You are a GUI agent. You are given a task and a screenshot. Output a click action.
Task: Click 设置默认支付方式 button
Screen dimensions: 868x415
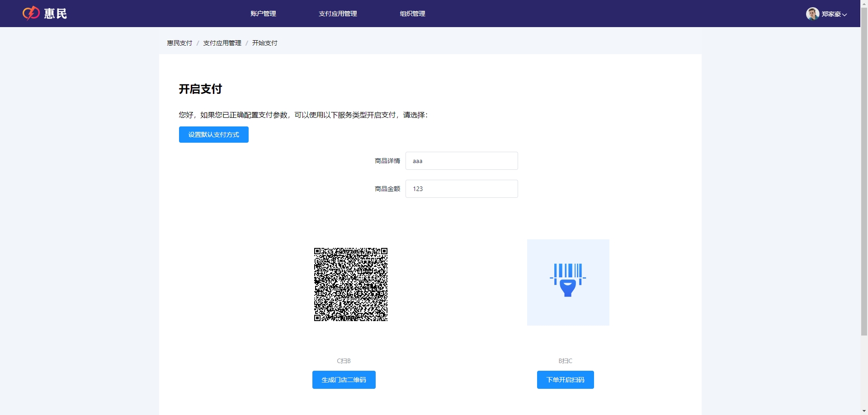214,135
